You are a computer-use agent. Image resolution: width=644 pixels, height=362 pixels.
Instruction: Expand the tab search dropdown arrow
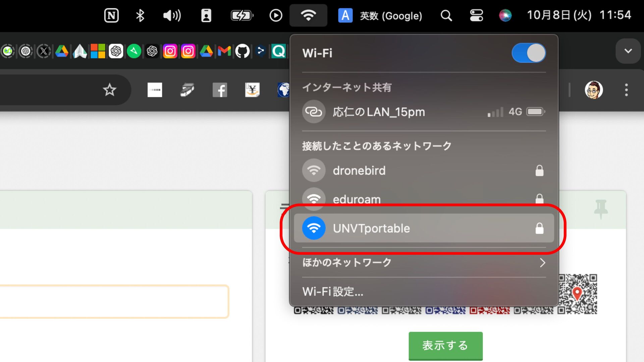click(x=628, y=51)
